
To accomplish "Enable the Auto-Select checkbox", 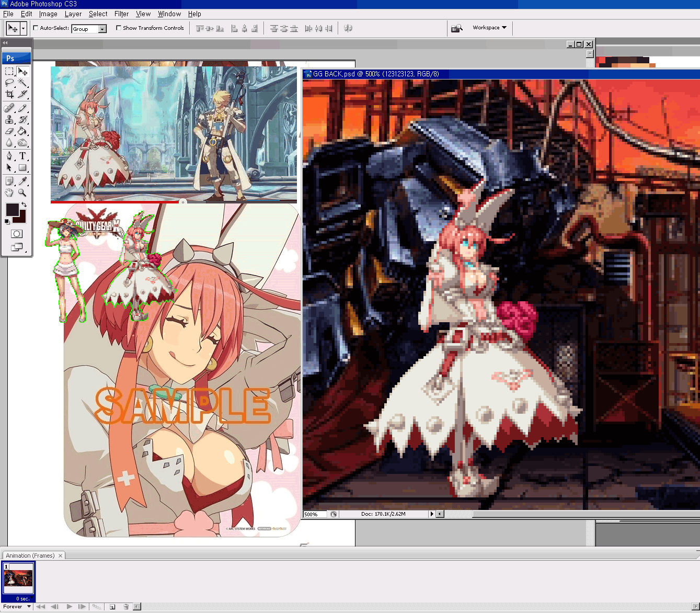I will point(36,28).
